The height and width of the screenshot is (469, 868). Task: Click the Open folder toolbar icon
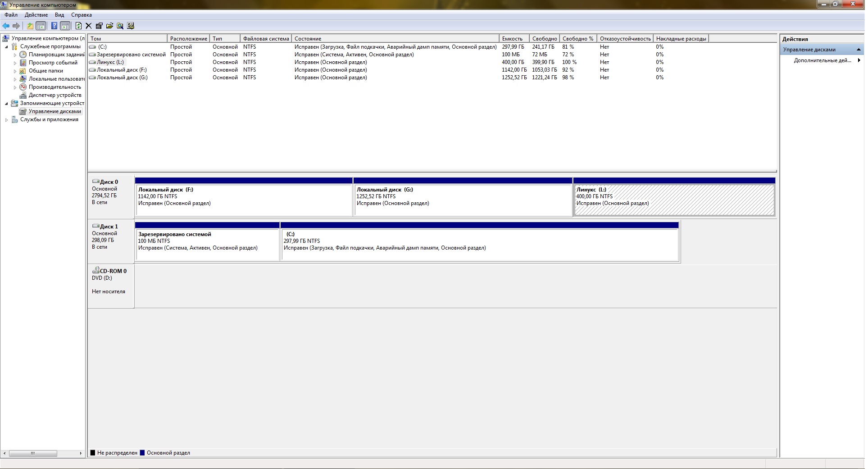click(109, 26)
